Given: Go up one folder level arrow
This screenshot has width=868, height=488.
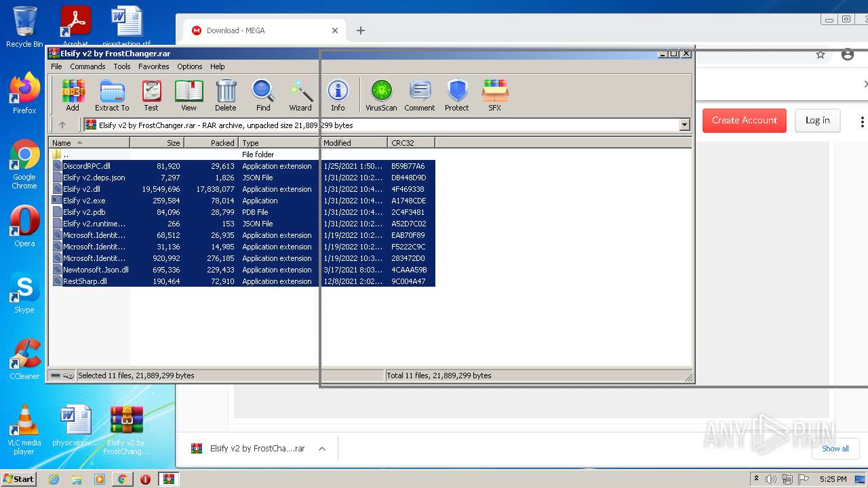Looking at the screenshot, I should coord(62,125).
